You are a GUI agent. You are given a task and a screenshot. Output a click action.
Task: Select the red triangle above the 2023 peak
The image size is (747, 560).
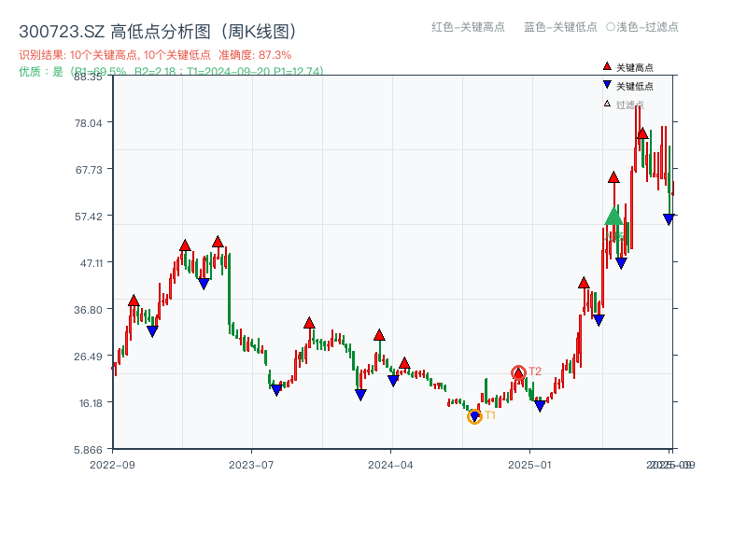pos(219,241)
